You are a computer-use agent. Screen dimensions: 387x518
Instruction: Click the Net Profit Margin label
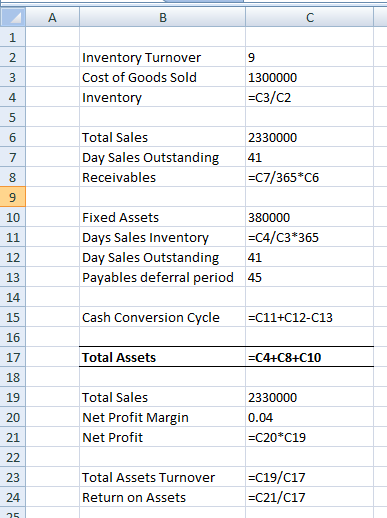pyautogui.click(x=162, y=417)
